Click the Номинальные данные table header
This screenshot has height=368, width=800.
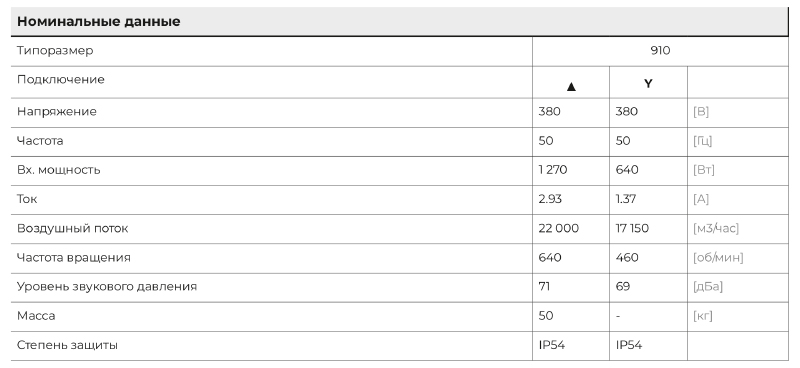[98, 21]
